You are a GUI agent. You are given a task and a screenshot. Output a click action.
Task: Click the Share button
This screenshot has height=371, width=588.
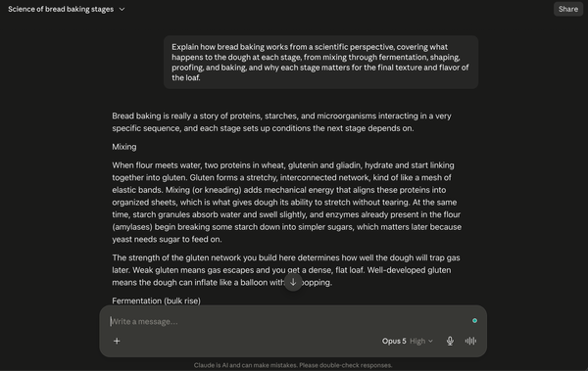[568, 9]
